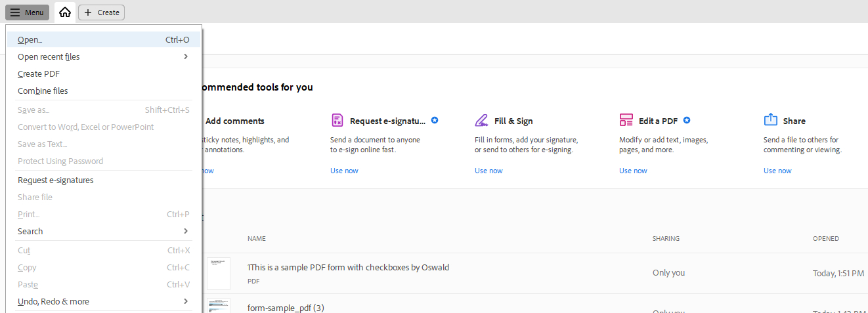Open the form-sample_pdf (3) file row
The width and height of the screenshot is (868, 313).
coord(286,308)
